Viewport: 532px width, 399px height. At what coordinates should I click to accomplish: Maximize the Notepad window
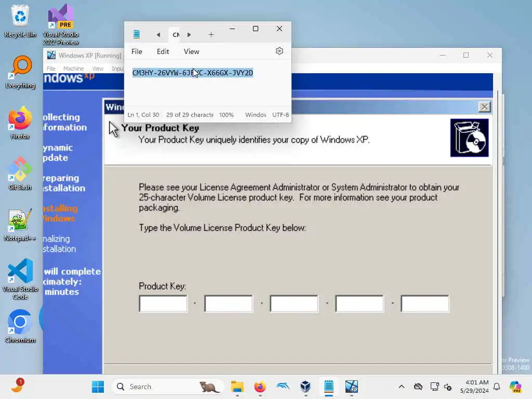tap(256, 29)
